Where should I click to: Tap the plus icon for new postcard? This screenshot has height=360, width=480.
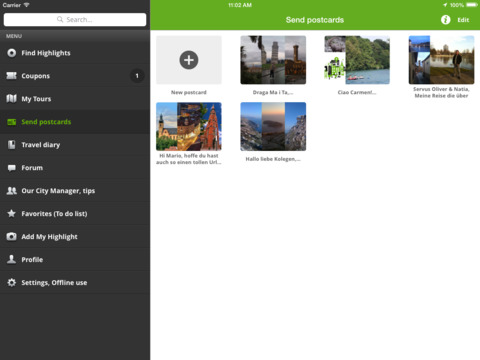coord(189,60)
